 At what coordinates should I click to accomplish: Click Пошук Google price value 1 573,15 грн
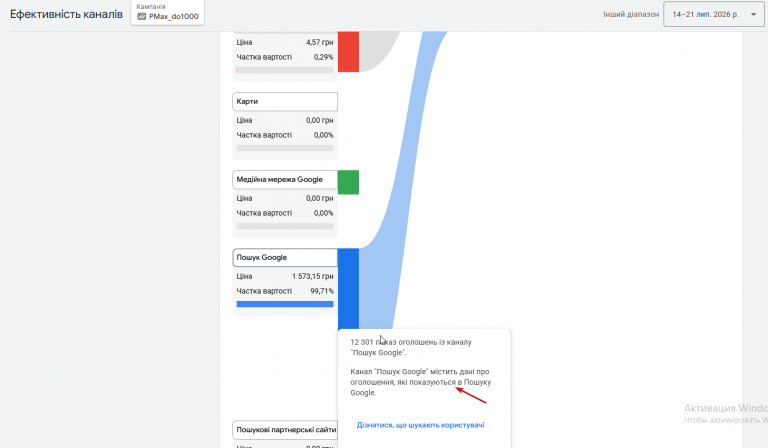tap(312, 276)
